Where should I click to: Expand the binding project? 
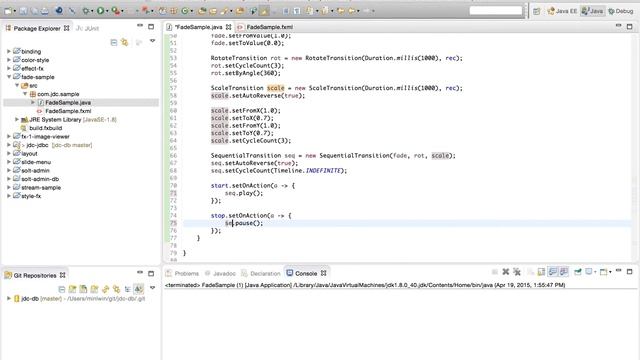coord(9,51)
